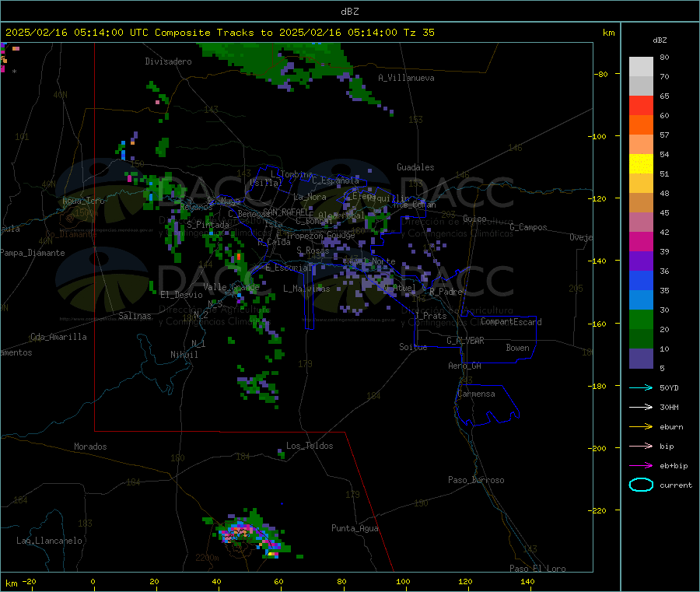Viewport: 700px width, 592px height.
Task: Click the 'Nihuil' map label
Action: [x=184, y=355]
